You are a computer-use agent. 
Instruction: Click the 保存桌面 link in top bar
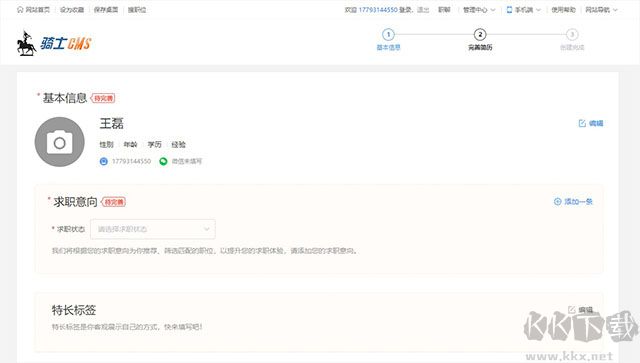[106, 10]
